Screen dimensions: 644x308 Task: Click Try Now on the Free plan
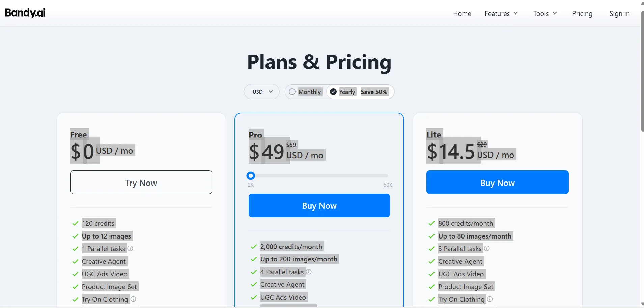(x=141, y=182)
